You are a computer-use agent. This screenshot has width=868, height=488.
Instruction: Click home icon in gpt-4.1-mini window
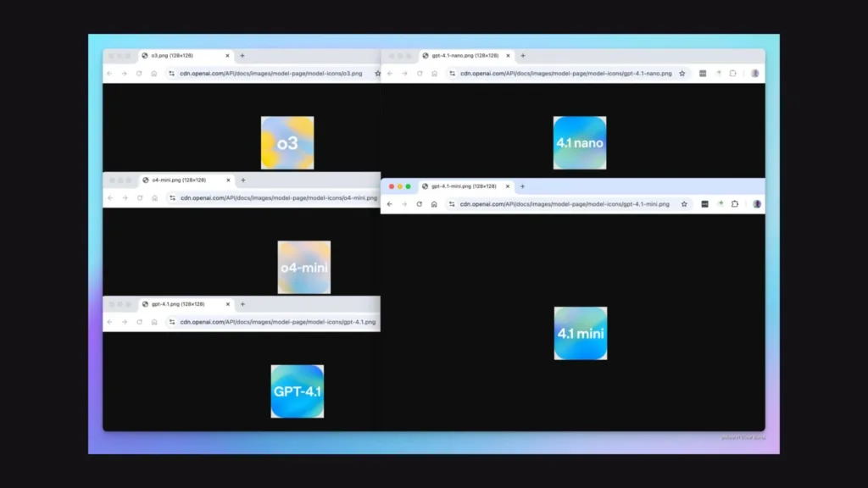(434, 204)
